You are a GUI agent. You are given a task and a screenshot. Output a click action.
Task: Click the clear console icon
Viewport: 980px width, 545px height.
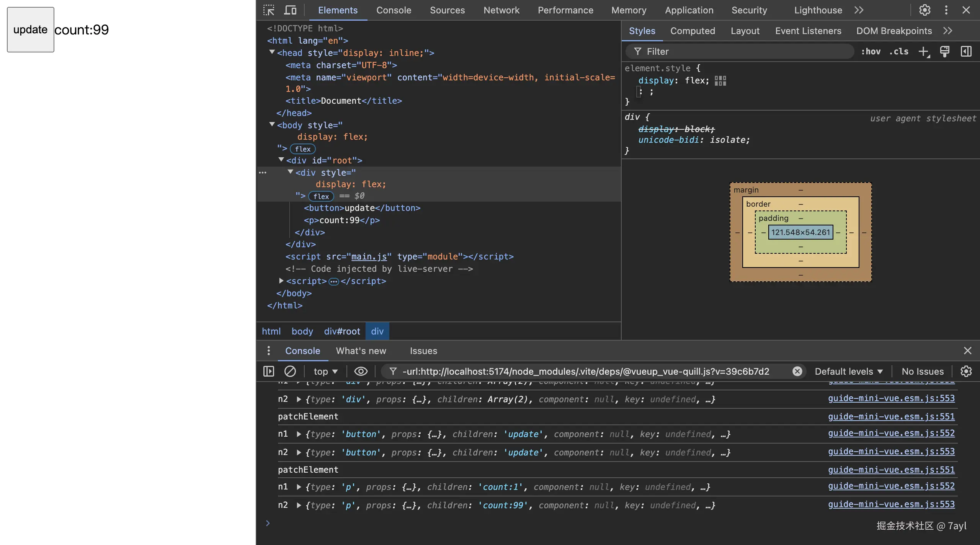290,371
